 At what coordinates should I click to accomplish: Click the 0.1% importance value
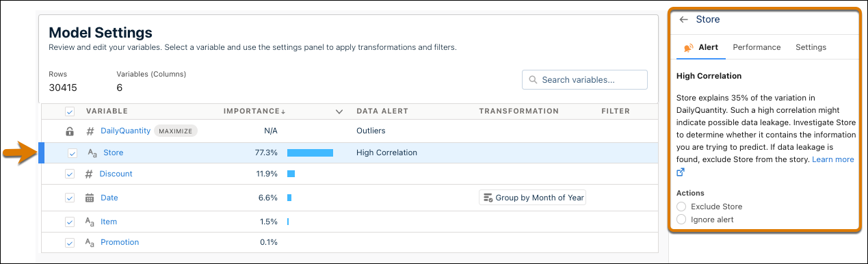(269, 242)
